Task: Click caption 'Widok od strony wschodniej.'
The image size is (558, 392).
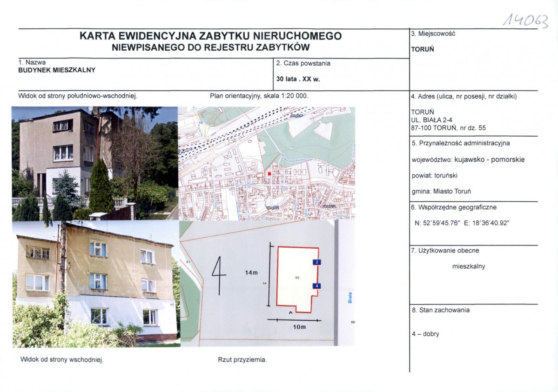Action: point(62,359)
